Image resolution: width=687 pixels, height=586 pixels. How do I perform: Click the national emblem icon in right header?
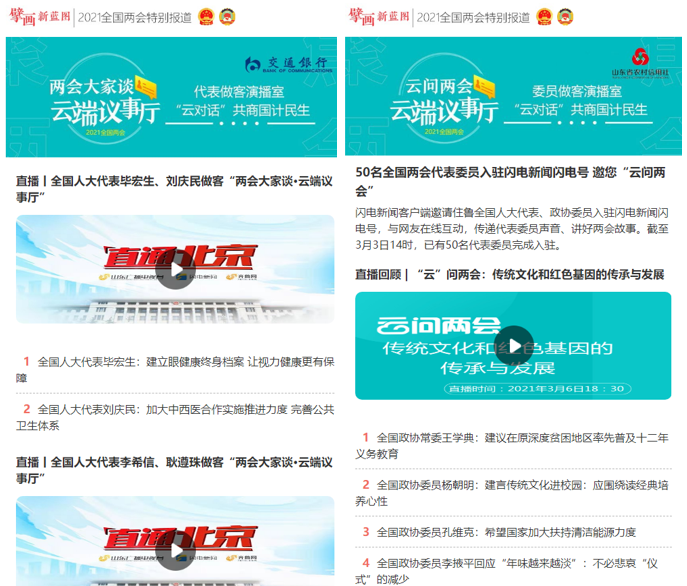(x=544, y=17)
